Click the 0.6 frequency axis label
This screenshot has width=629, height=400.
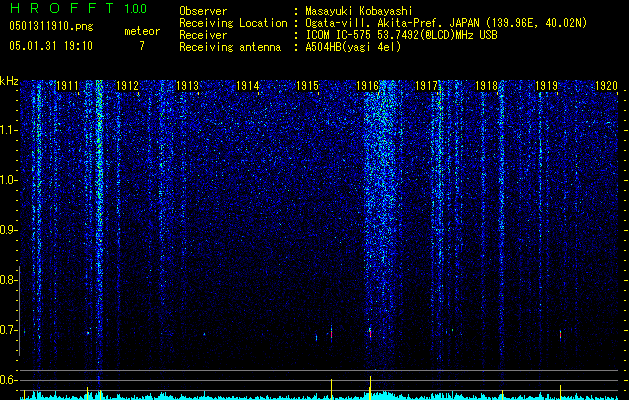pos(8,380)
